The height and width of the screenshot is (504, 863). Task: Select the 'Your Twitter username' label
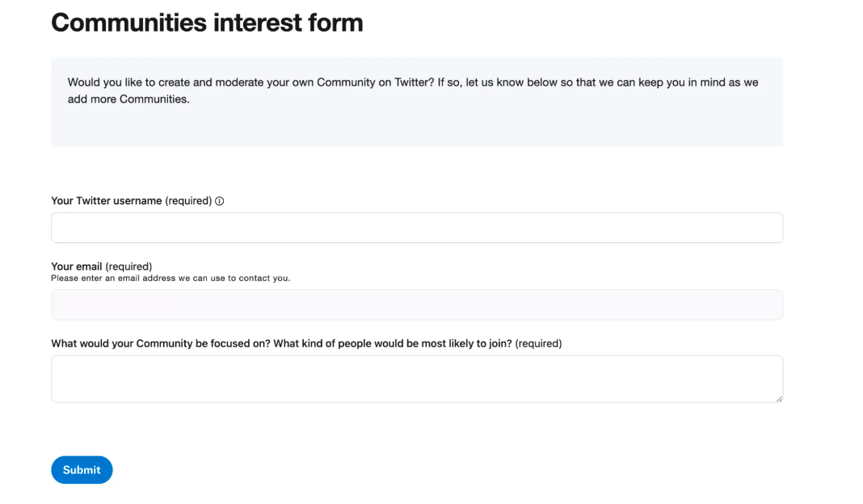click(x=107, y=200)
